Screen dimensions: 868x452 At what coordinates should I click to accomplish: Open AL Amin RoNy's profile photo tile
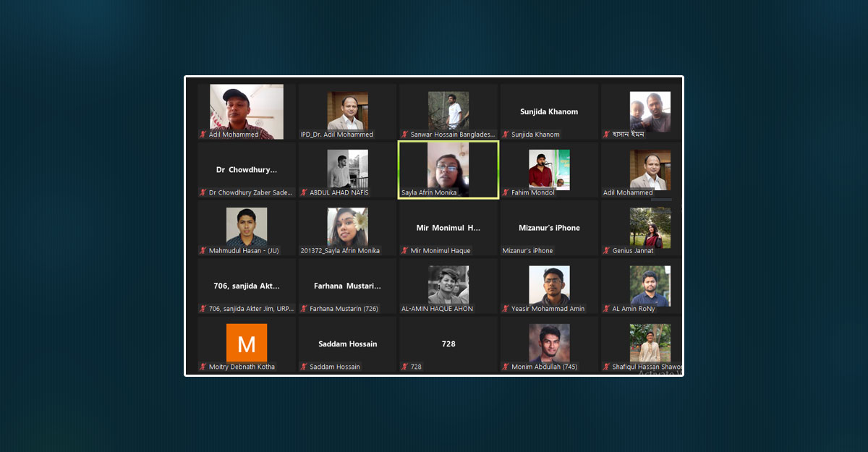point(650,285)
